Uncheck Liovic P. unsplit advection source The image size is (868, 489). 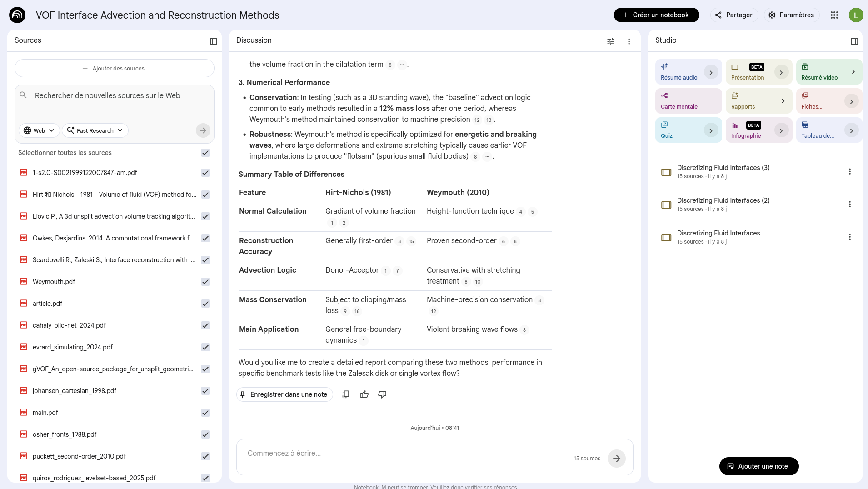(x=205, y=216)
